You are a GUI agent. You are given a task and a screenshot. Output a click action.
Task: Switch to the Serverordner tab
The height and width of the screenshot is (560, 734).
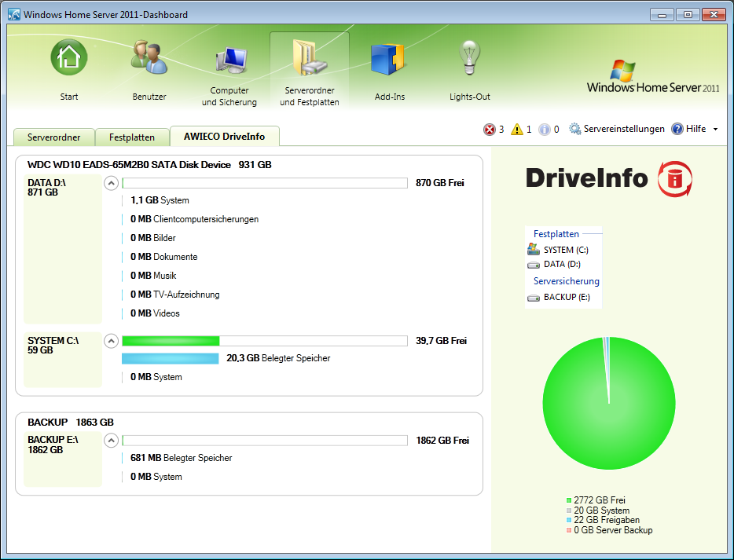(x=54, y=137)
